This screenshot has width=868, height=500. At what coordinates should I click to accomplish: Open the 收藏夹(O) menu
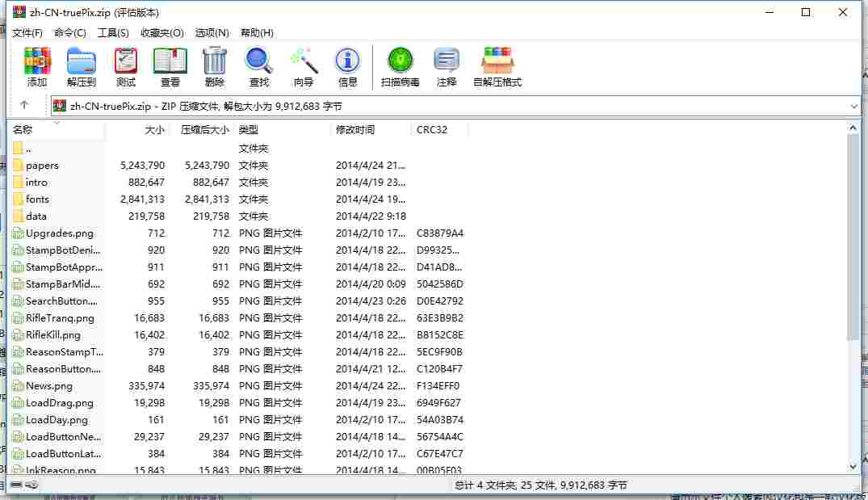point(162,32)
